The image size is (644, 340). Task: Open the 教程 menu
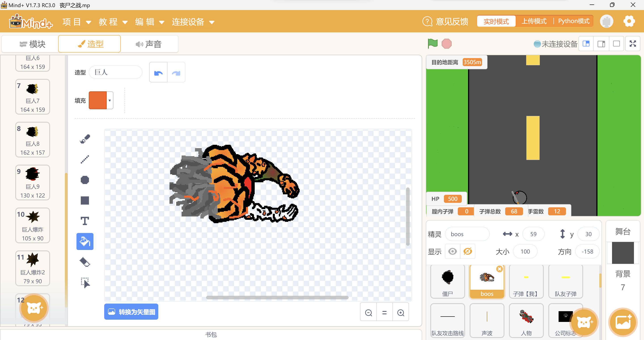(113, 22)
